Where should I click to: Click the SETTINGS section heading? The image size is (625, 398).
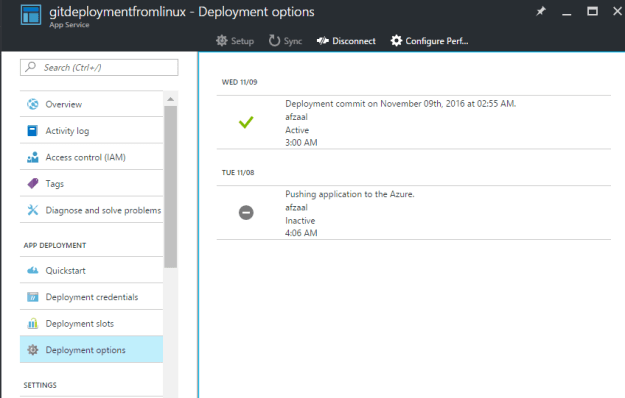(40, 385)
